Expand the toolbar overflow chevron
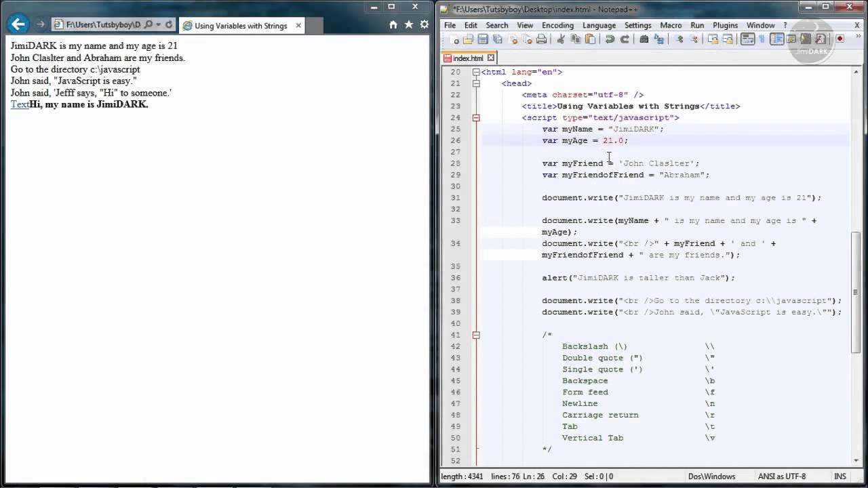The width and height of the screenshot is (868, 488). 858,37
